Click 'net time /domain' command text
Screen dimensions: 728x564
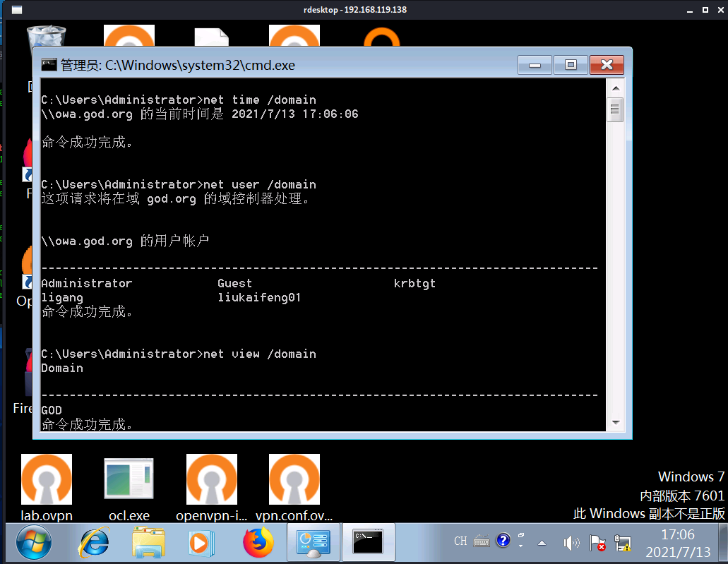[260, 100]
